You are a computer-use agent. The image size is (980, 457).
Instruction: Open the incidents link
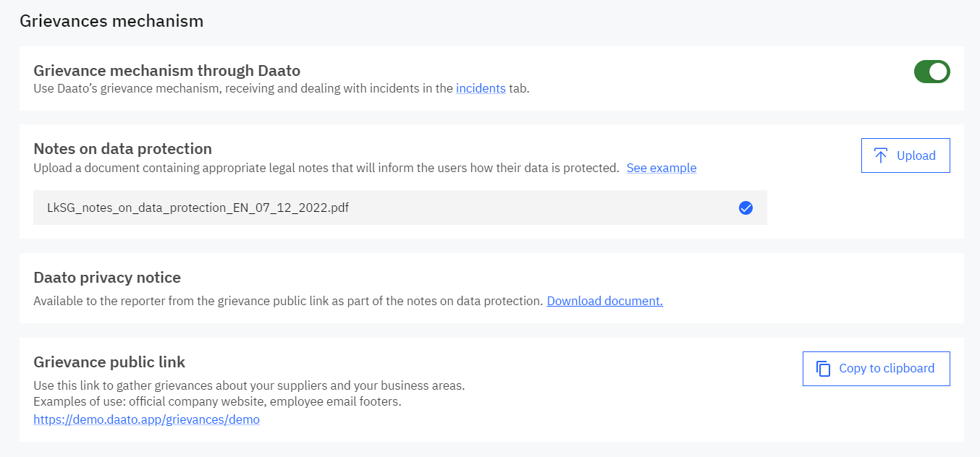(481, 89)
